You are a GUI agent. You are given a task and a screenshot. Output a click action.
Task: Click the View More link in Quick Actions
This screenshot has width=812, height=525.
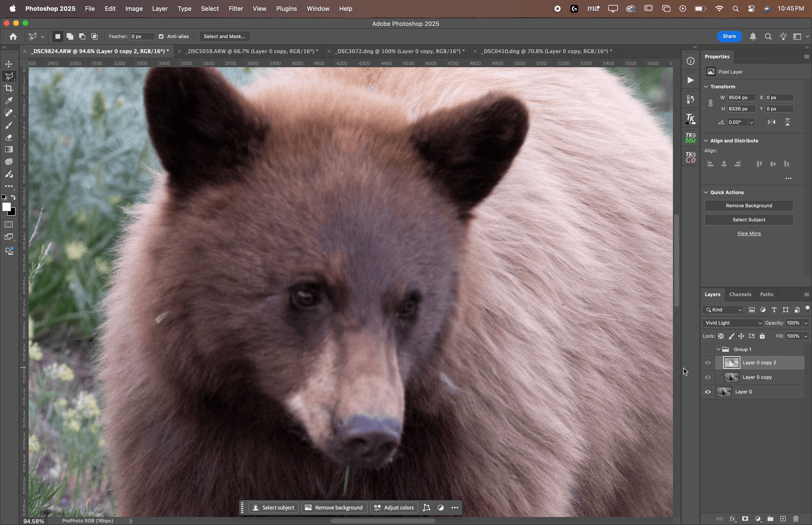pyautogui.click(x=749, y=233)
